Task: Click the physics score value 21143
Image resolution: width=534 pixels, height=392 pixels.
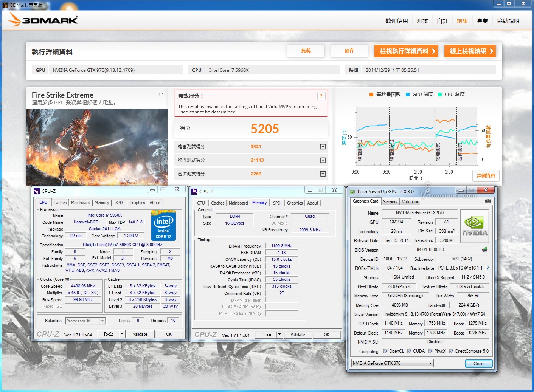Action: (x=257, y=160)
